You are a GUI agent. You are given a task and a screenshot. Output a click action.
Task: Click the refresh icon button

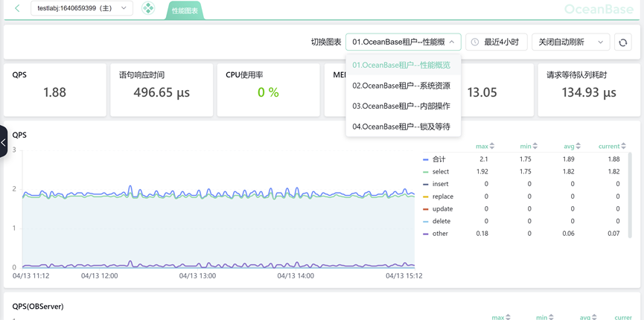622,42
